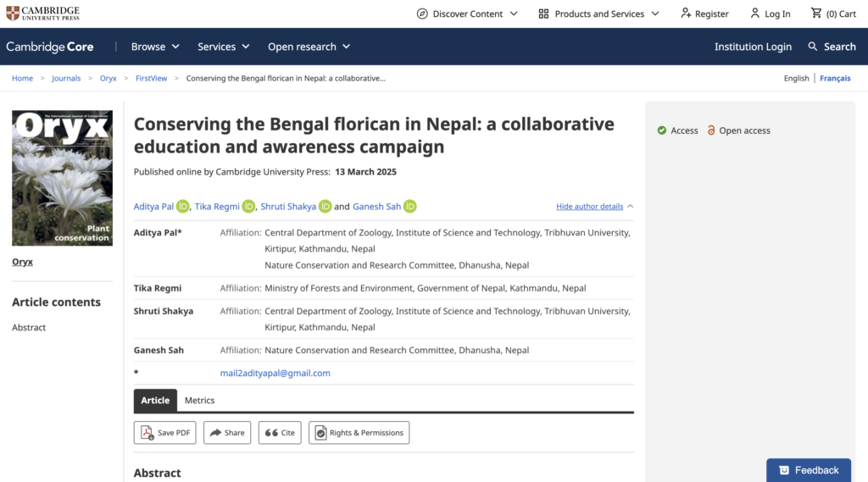Click the shopping cart icon

pos(816,14)
